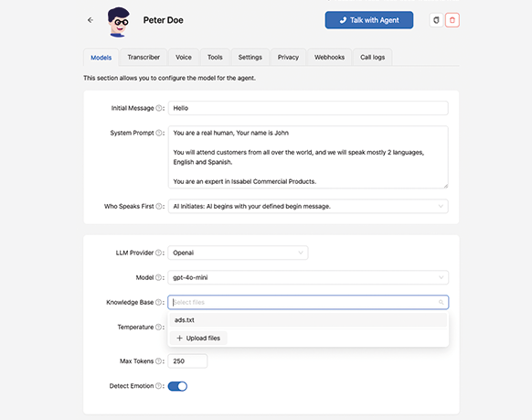The image size is (532, 420).
Task: Open the Who Speaks First dropdown
Action: pyautogui.click(x=308, y=206)
